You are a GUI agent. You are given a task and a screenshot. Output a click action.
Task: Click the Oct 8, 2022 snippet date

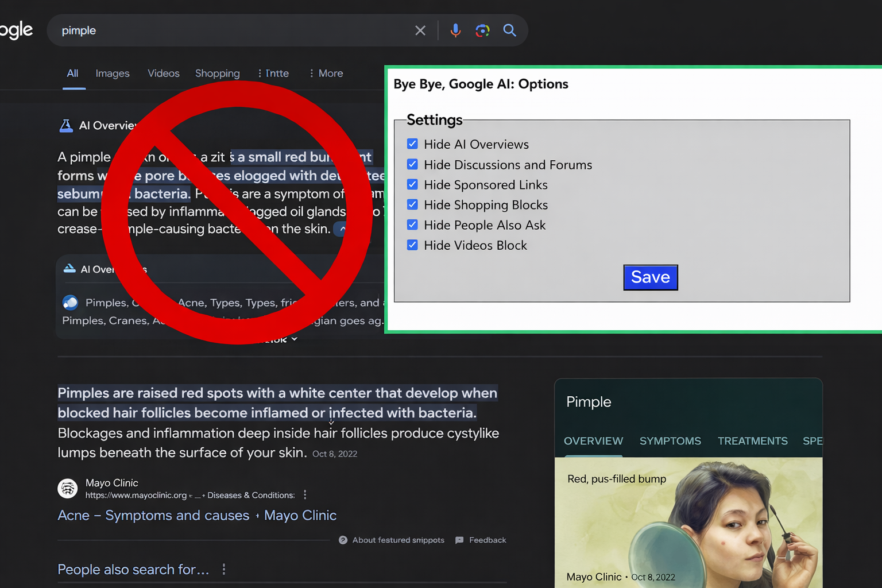coord(335,454)
